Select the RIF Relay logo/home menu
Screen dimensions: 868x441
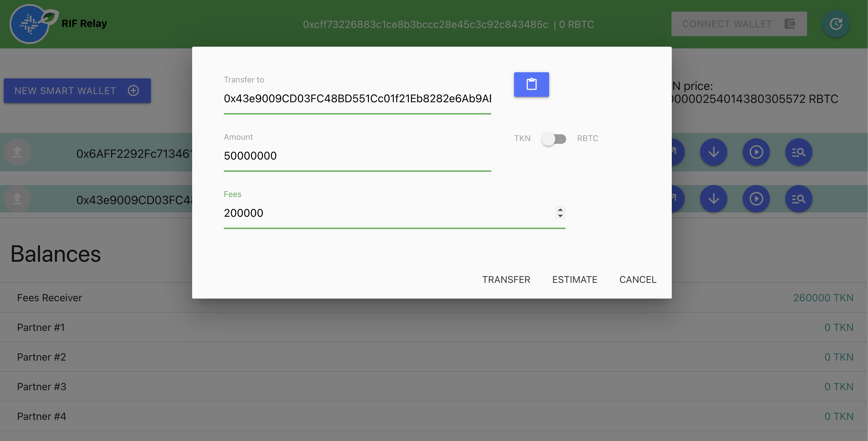31,23
